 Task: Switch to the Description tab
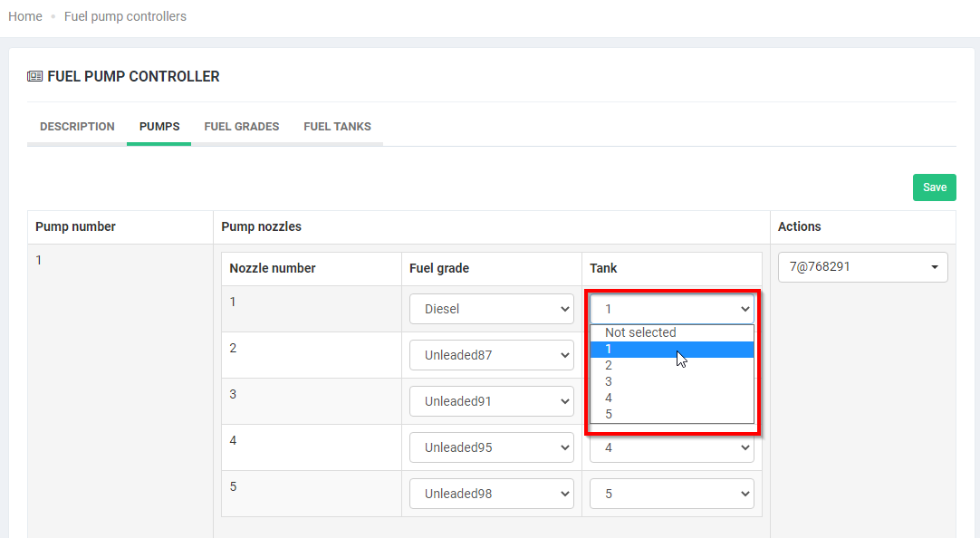(x=77, y=127)
